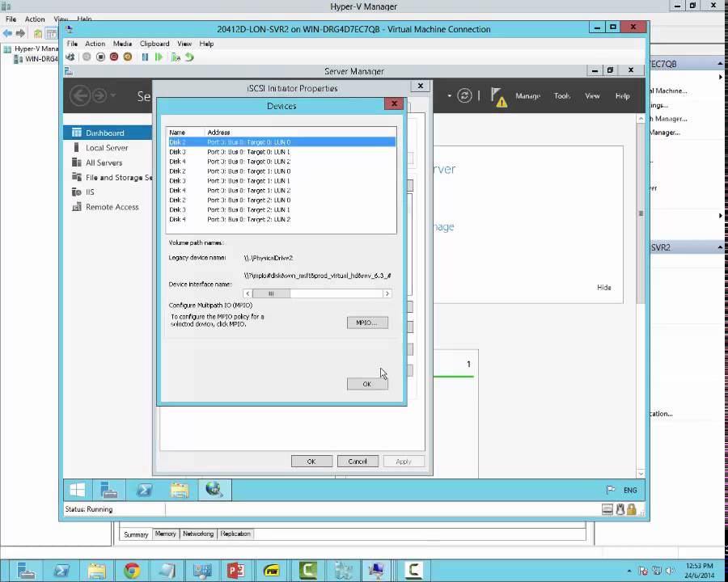The height and width of the screenshot is (582, 728).
Task: Click the Ctrl+Alt+Delete icon in VM toolbar
Action: 70,57
